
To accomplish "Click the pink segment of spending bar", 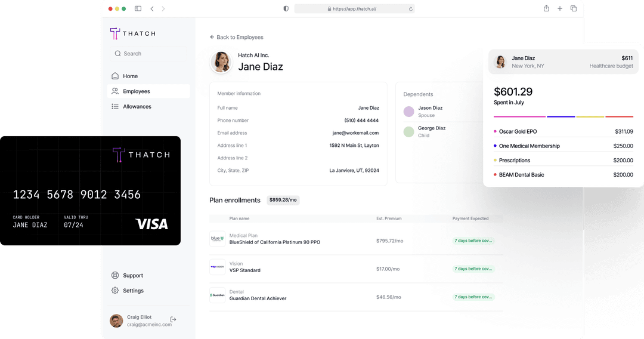I will point(519,116).
